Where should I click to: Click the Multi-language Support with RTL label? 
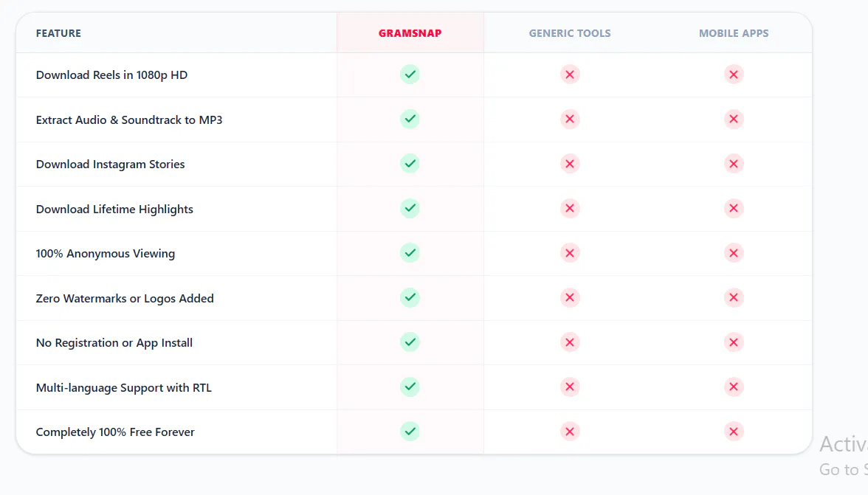coord(123,388)
